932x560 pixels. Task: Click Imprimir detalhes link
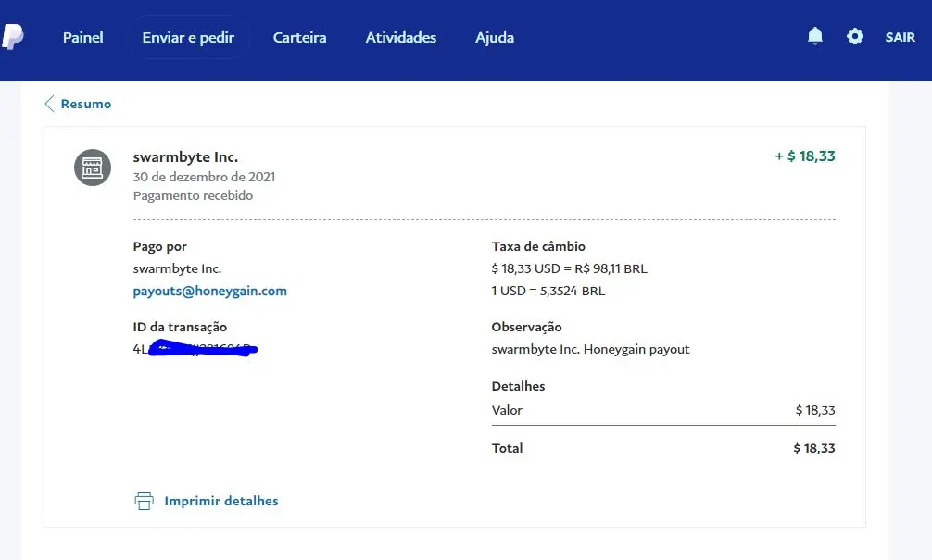[221, 501]
